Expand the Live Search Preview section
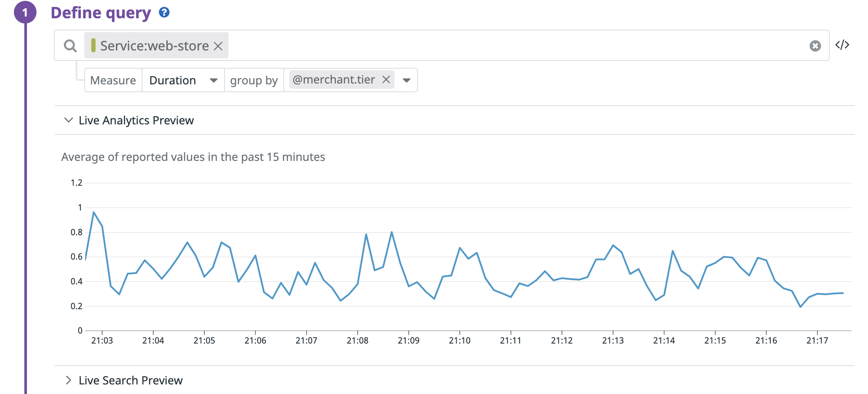Image resolution: width=868 pixels, height=394 pixels. click(x=68, y=380)
